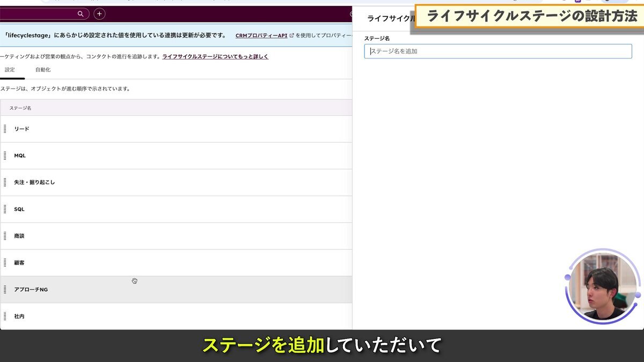The height and width of the screenshot is (362, 644).
Task: Click the drag handle for リード stage
Action: [5, 129]
